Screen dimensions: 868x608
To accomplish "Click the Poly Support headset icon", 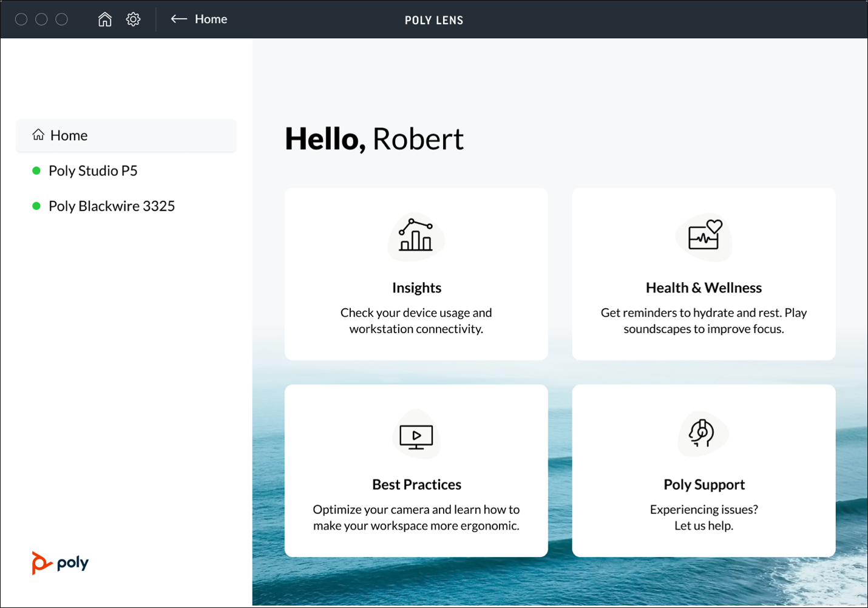I will [703, 434].
